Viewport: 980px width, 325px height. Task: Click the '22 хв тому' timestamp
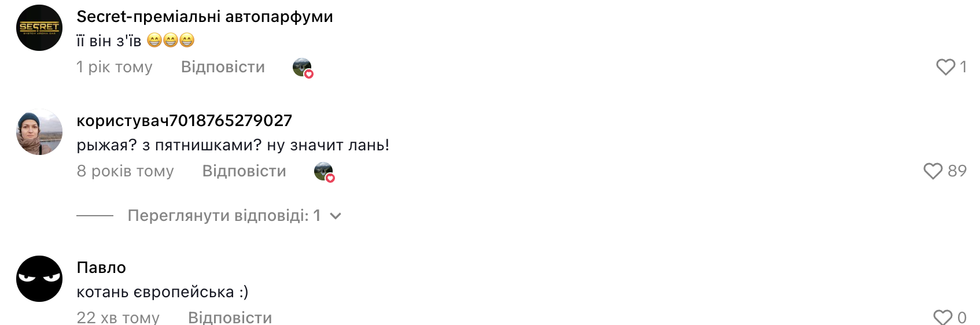(118, 317)
